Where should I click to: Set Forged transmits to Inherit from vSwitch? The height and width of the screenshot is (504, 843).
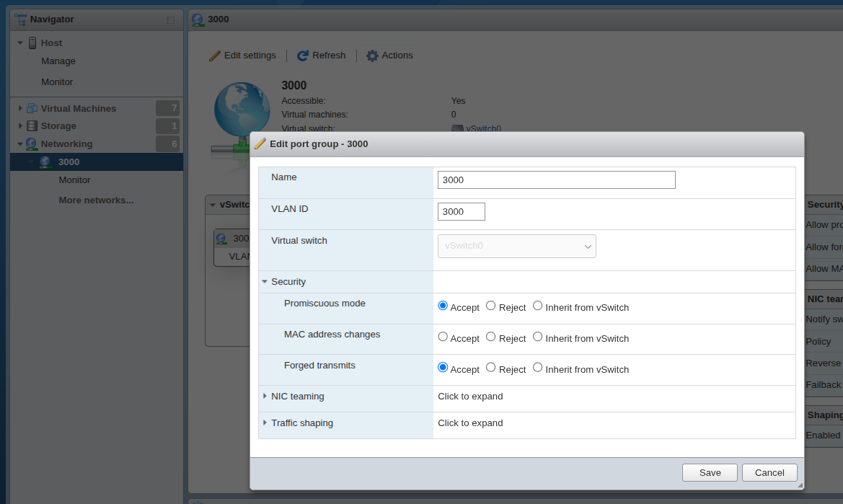538,368
